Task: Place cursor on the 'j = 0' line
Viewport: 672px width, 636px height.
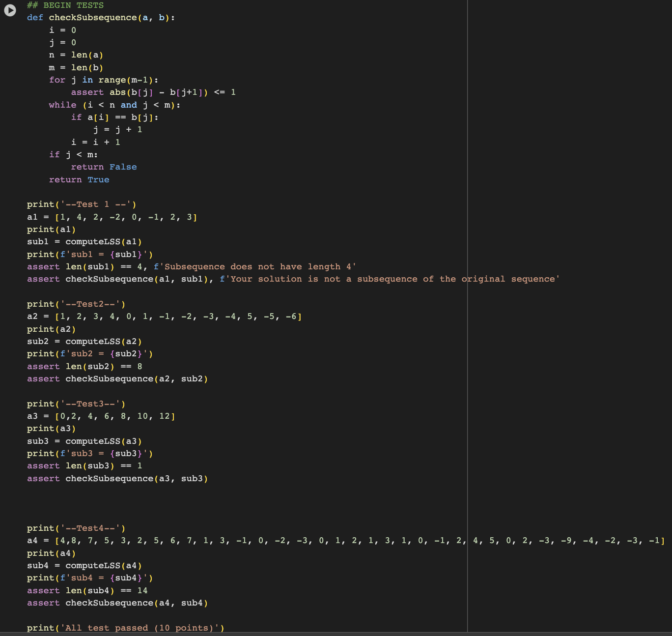Action: pos(62,43)
